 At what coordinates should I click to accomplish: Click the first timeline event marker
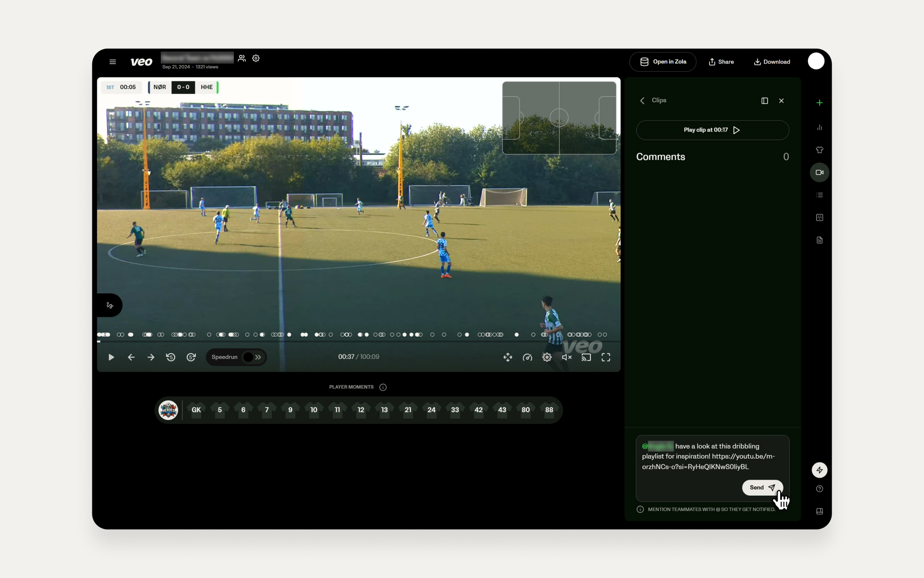(100, 335)
